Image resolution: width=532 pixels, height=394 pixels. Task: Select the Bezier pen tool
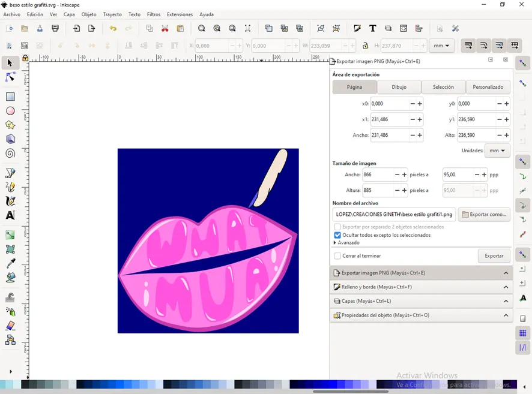pyautogui.click(x=10, y=173)
